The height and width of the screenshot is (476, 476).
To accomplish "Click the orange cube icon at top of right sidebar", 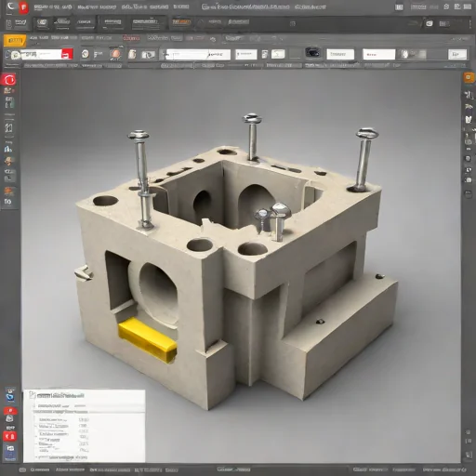I will (469, 77).
